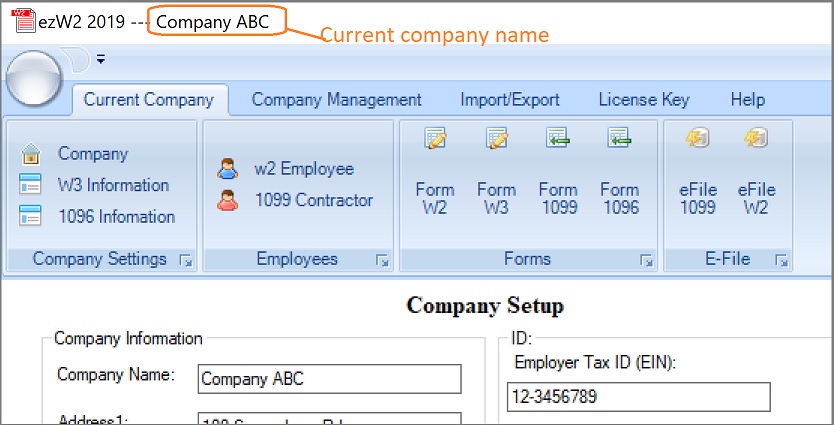Expand the Company Settings group launcher
This screenshot has width=834, height=425.
[185, 260]
